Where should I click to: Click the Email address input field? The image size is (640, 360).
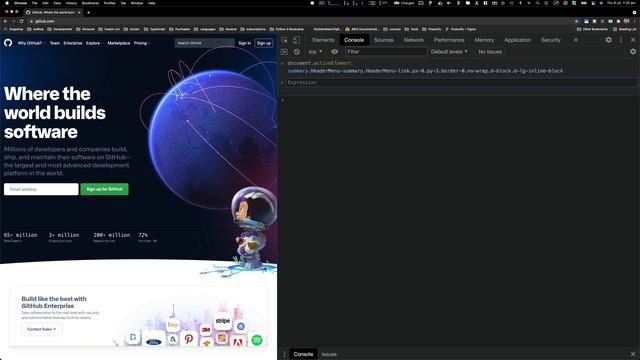[x=41, y=189]
